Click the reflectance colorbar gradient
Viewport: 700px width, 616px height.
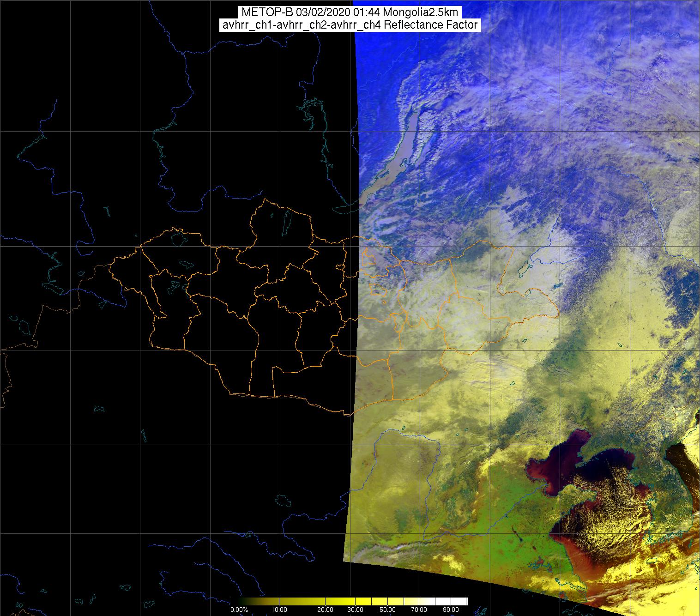(350, 602)
